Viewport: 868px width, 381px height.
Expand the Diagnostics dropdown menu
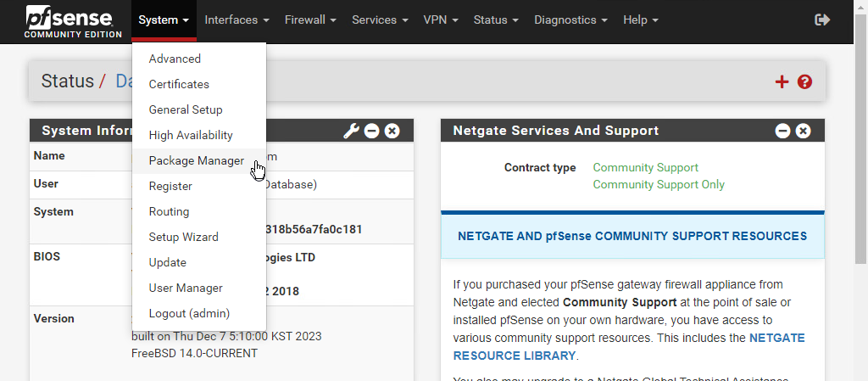[570, 20]
